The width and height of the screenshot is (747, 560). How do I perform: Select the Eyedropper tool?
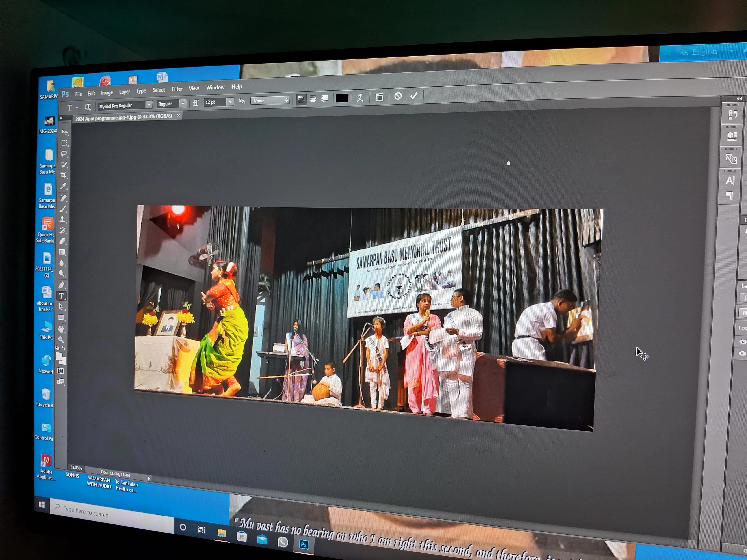coord(63,186)
